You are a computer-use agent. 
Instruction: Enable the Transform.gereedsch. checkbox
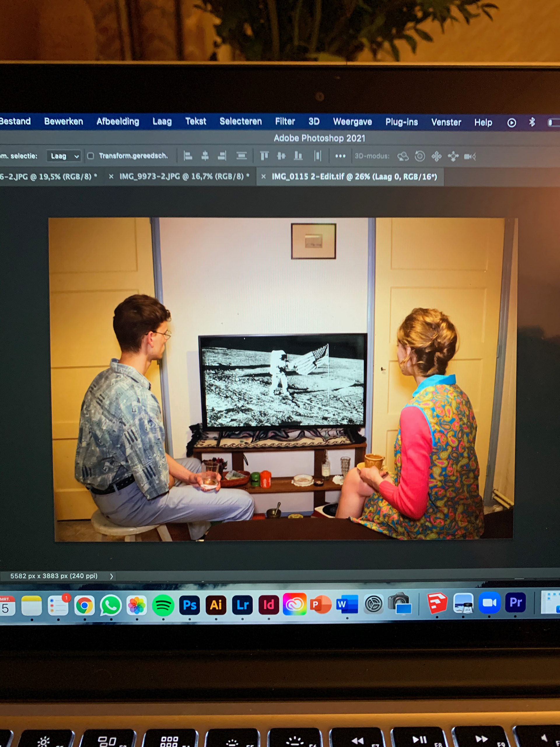coord(90,156)
